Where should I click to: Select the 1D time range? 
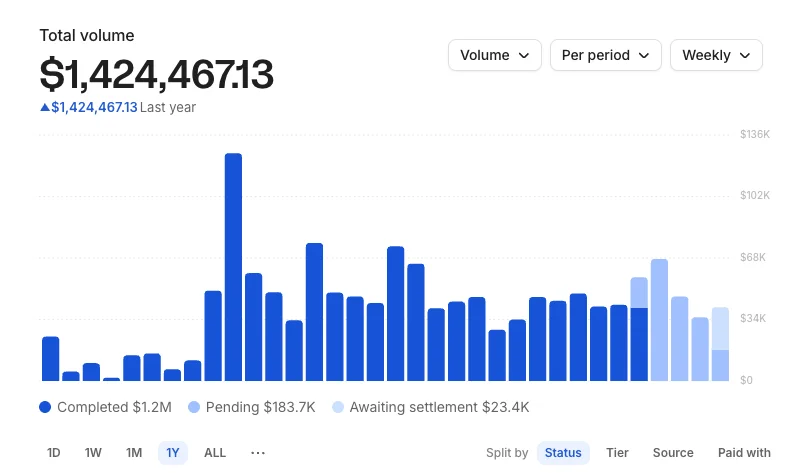coord(53,452)
